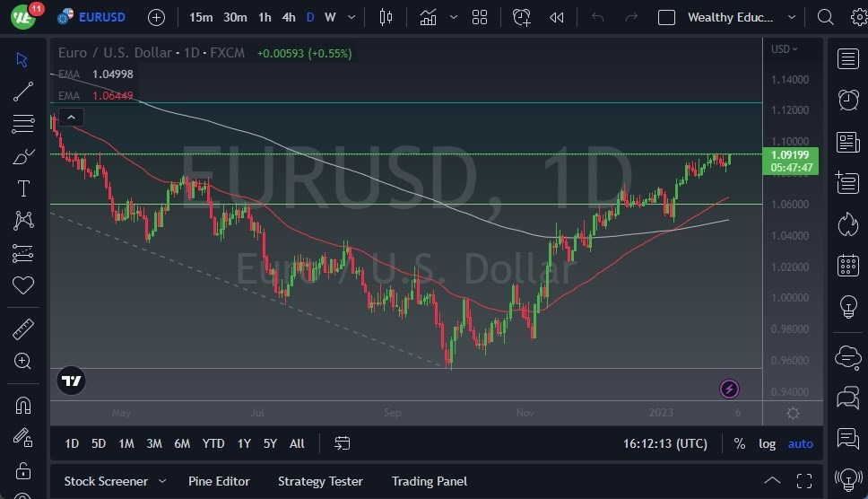Switch to the 1h timeframe

[x=265, y=17]
